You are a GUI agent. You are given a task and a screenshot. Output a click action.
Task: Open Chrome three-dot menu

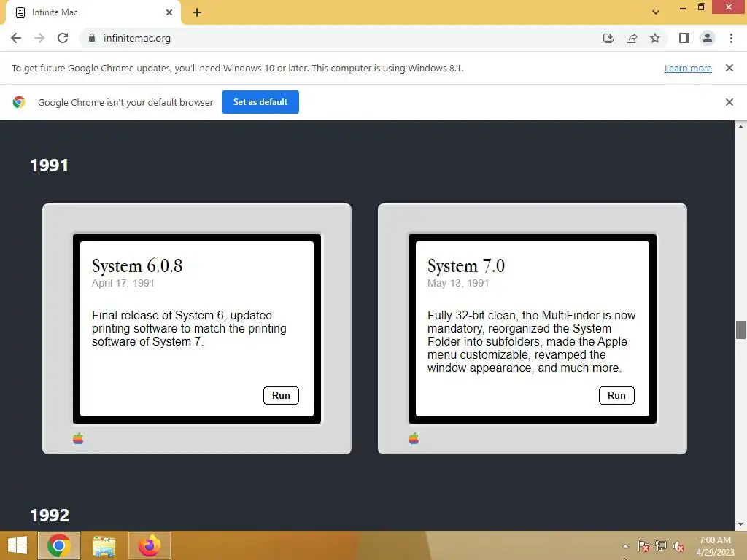point(731,38)
